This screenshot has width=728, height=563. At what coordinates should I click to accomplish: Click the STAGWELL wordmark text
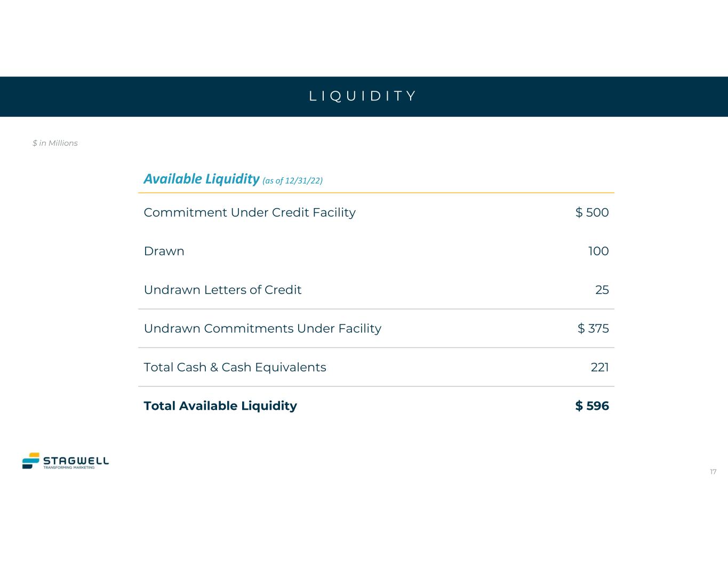[x=76, y=461]
